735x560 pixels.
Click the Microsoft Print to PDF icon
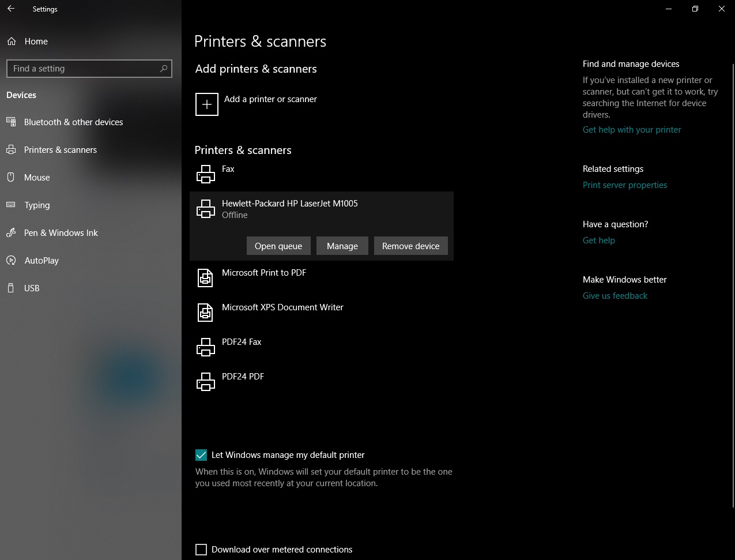(x=206, y=277)
